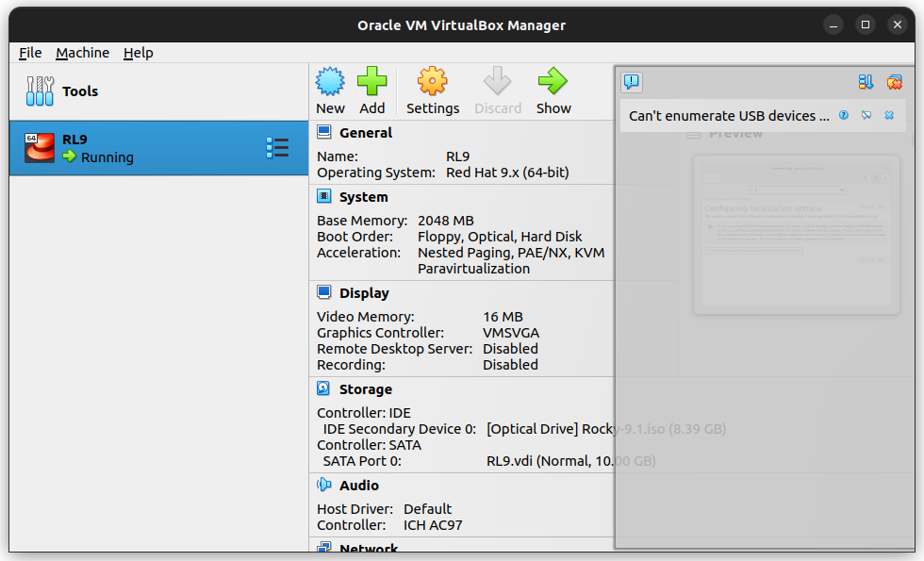Click the boot order Floppy, Optical, Hard Disk
This screenshot has height=561, width=924.
click(x=500, y=237)
